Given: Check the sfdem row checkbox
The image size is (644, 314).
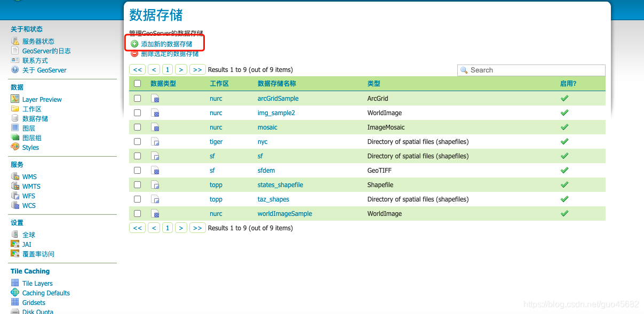Looking at the screenshot, I should click(138, 170).
